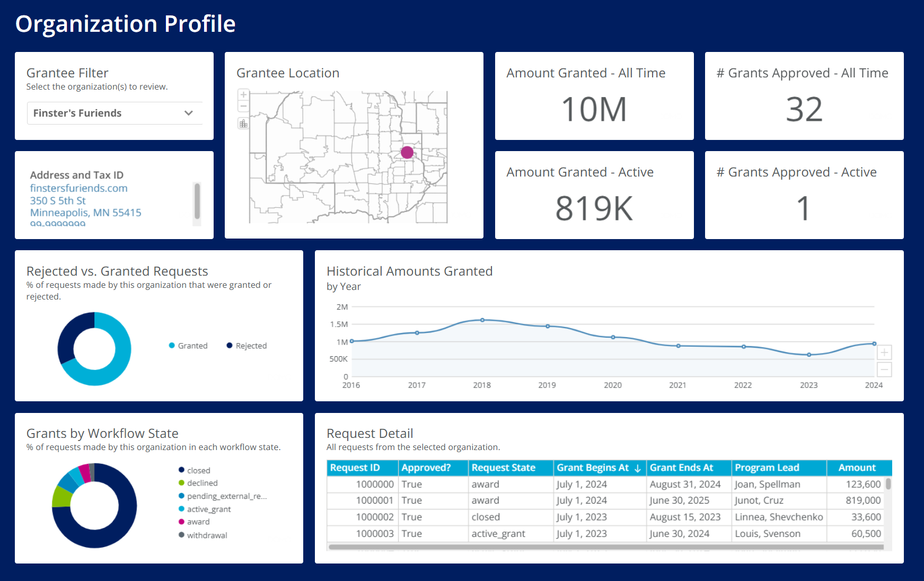The image size is (924, 581).
Task: Toggle the closed legend entry
Action: 195,470
